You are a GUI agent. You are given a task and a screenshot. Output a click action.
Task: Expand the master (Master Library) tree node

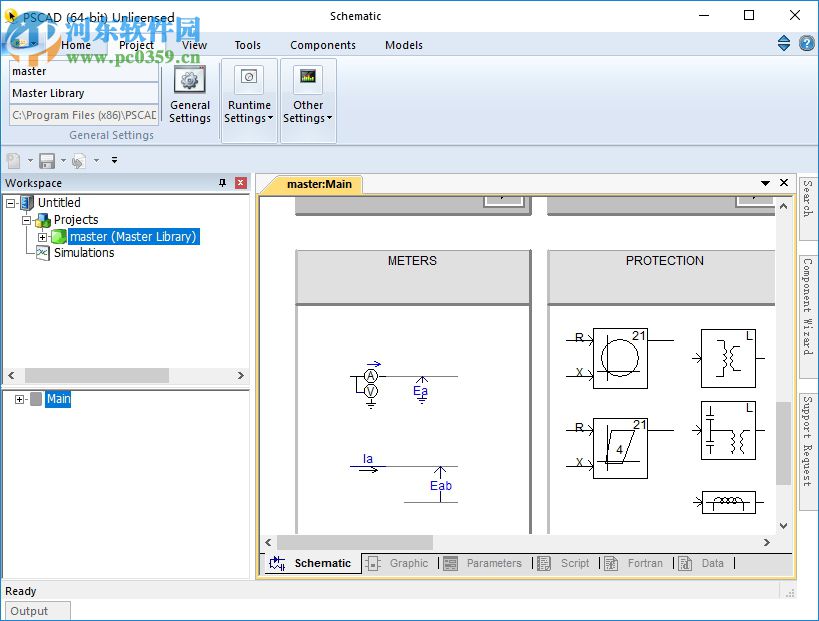click(x=43, y=237)
